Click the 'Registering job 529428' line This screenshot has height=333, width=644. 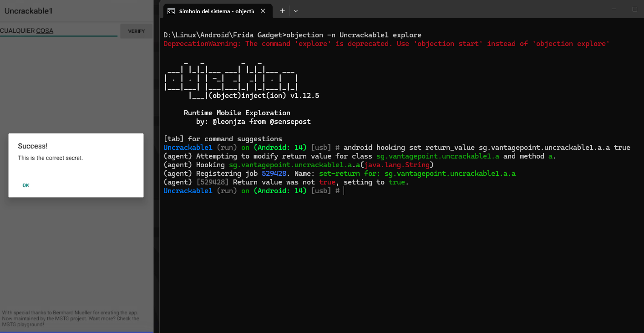click(x=340, y=174)
